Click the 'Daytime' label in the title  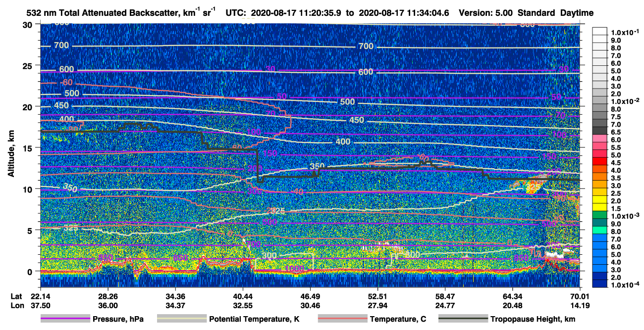tap(577, 13)
